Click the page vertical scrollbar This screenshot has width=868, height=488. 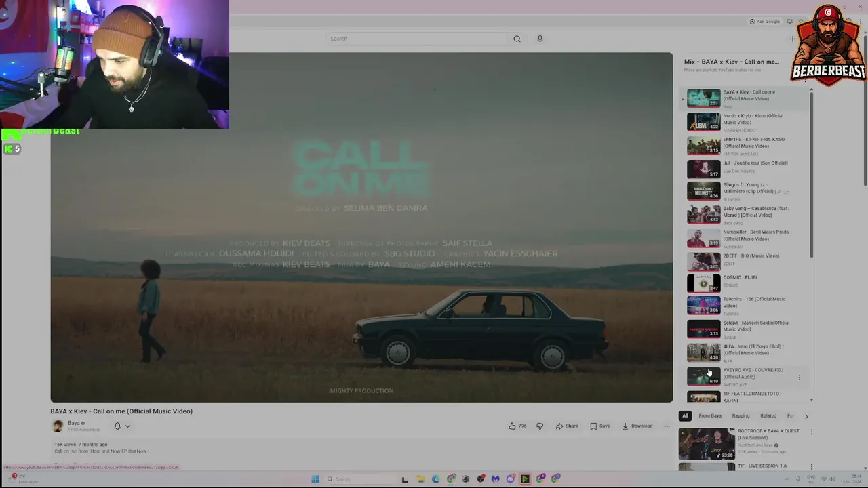[865, 112]
